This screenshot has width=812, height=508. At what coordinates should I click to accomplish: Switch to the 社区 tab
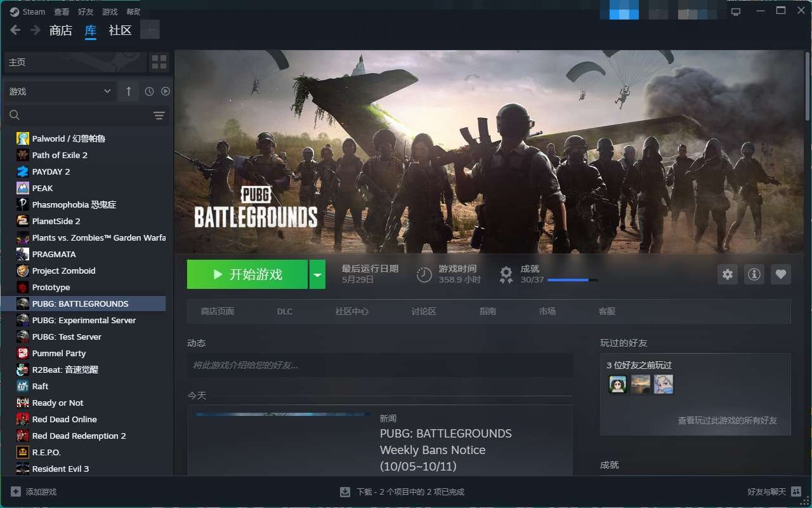120,30
